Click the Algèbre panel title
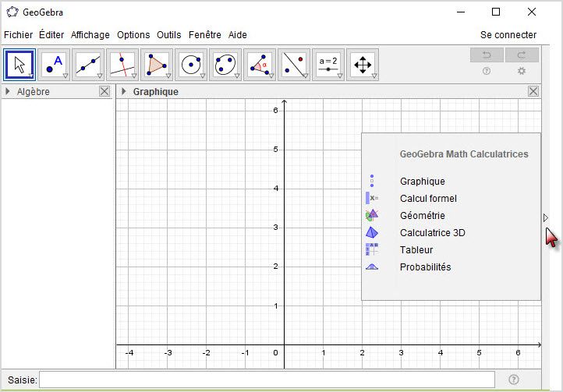Viewport: 563px width, 392px height. [34, 91]
